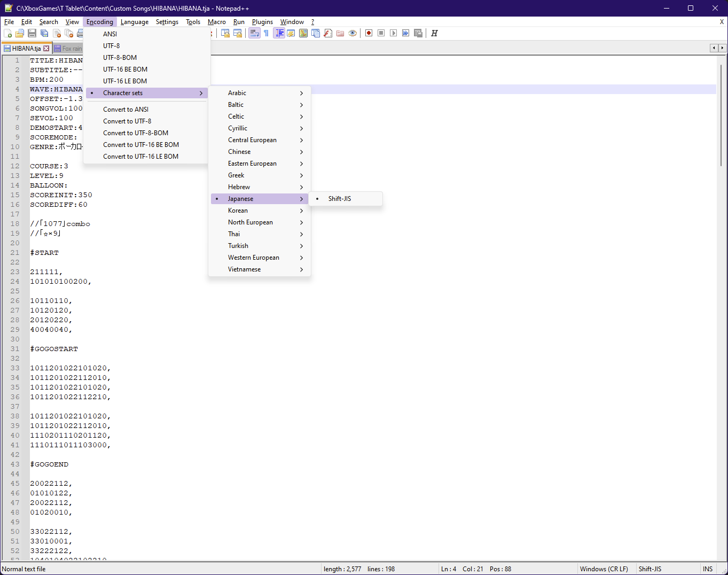
Task: Expand the Baltic character sets
Action: click(x=260, y=105)
